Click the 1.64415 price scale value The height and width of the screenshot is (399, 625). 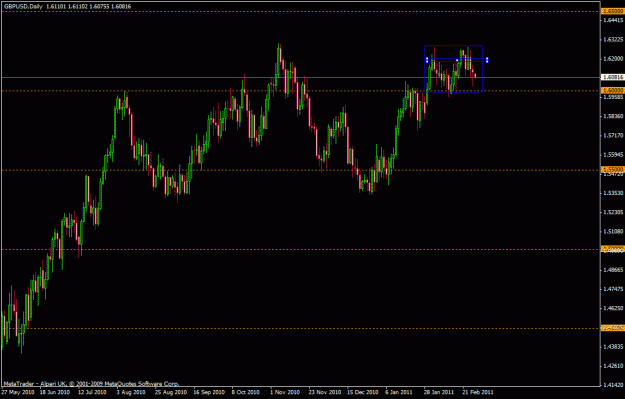click(x=613, y=20)
